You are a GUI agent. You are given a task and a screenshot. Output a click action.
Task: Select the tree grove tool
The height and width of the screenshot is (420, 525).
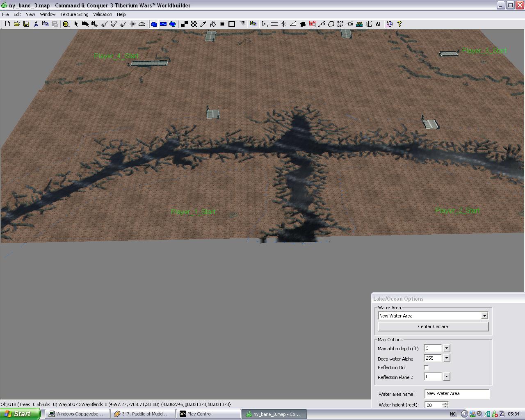point(283,24)
